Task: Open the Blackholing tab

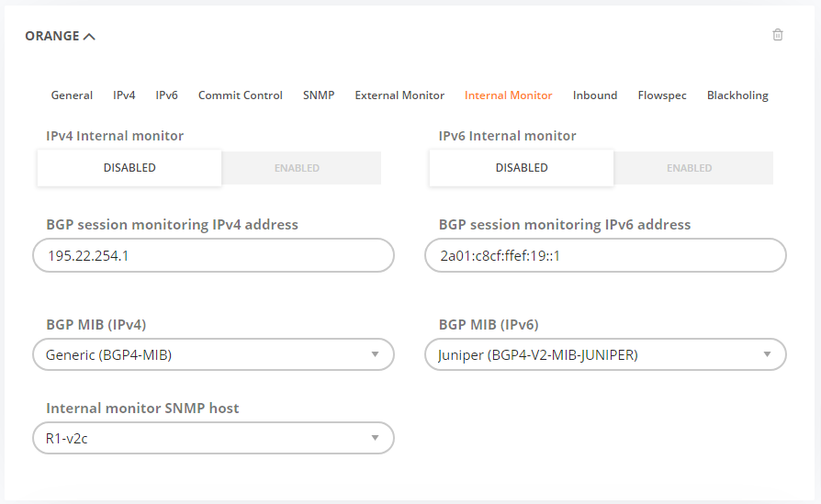Action: tap(737, 95)
